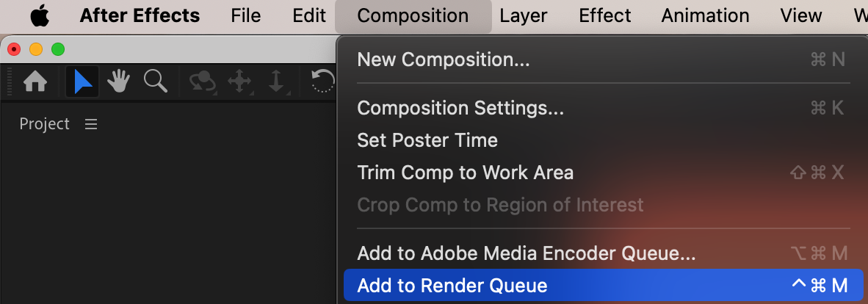868x304 pixels.
Task: Choose Trim Comp to Work Area
Action: tap(465, 173)
